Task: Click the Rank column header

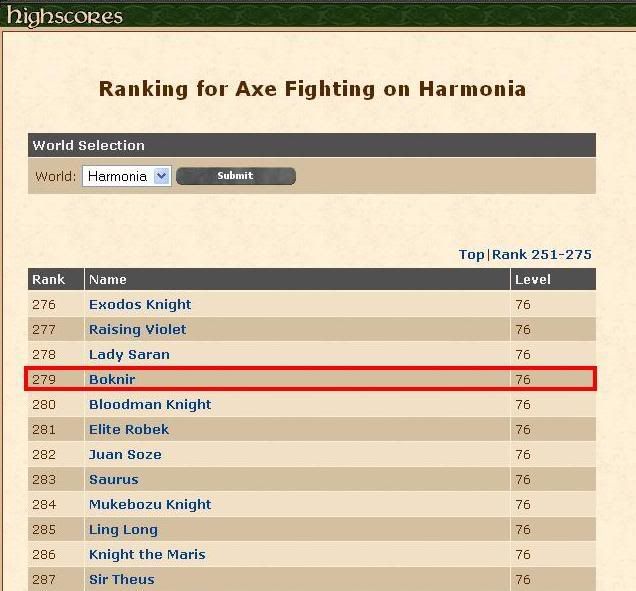Action: 48,279
